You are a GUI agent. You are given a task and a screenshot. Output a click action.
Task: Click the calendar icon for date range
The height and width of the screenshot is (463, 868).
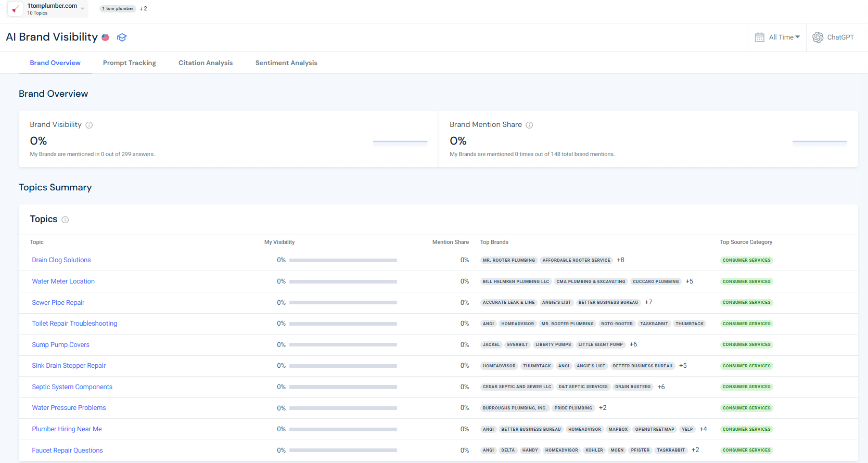click(760, 37)
